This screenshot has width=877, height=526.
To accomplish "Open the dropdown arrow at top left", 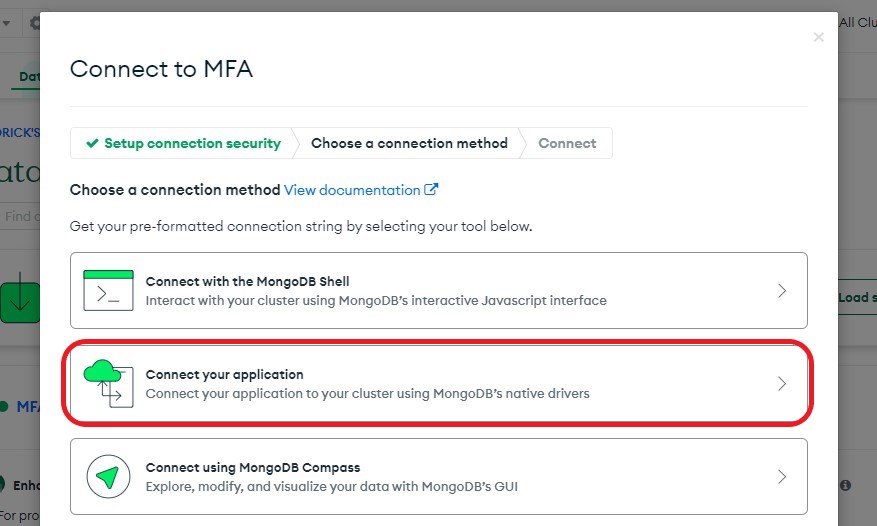I will [x=6, y=22].
